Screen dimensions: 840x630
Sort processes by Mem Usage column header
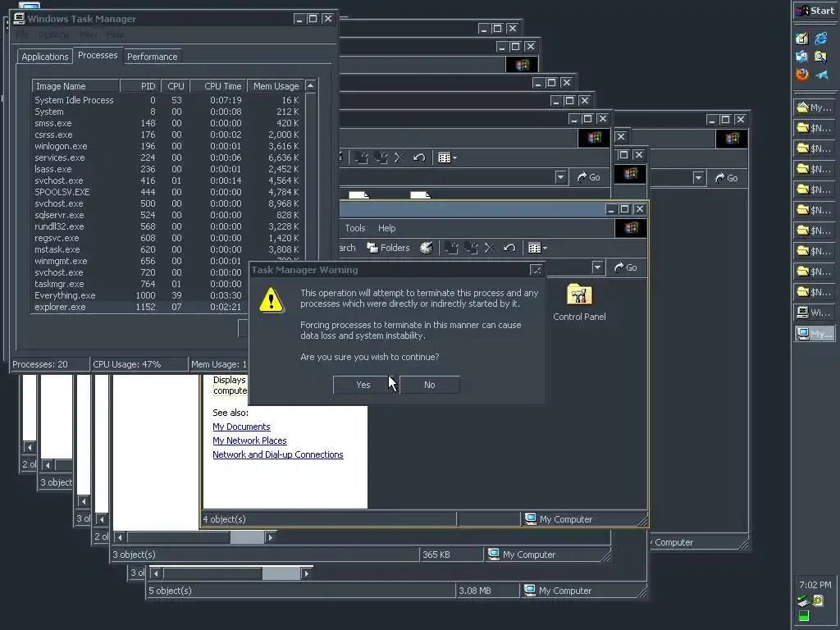[276, 85]
